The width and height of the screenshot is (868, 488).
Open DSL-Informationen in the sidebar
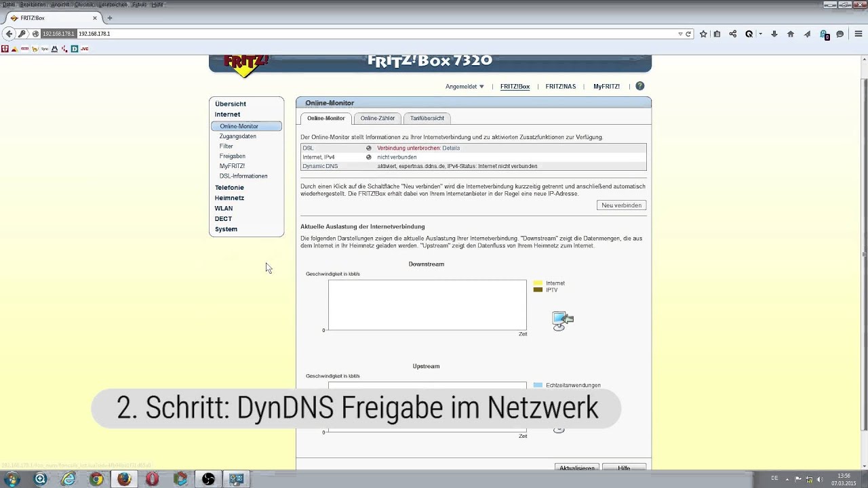(243, 176)
